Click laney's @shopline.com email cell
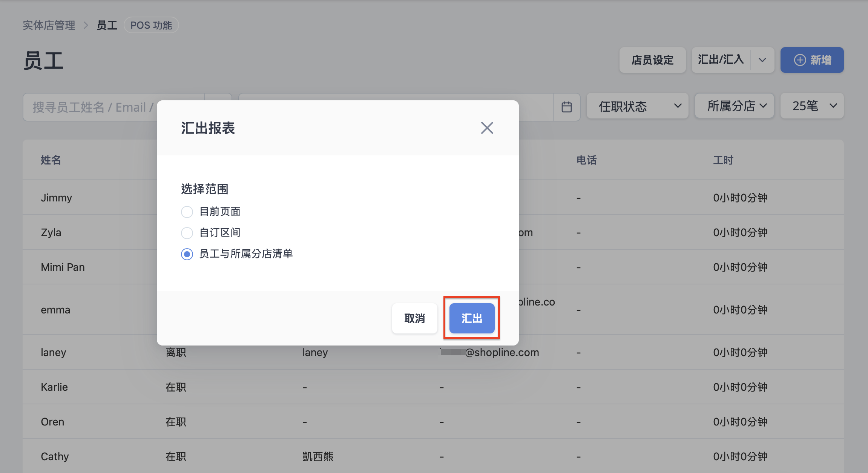Image resolution: width=868 pixels, height=473 pixels. click(x=489, y=352)
